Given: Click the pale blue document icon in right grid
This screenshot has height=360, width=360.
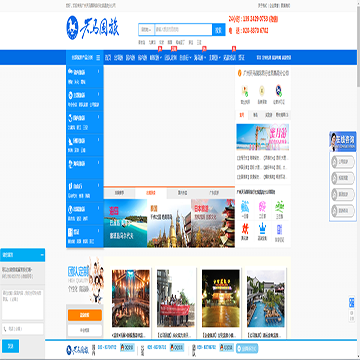Looking at the screenshot, I should [x=279, y=229].
